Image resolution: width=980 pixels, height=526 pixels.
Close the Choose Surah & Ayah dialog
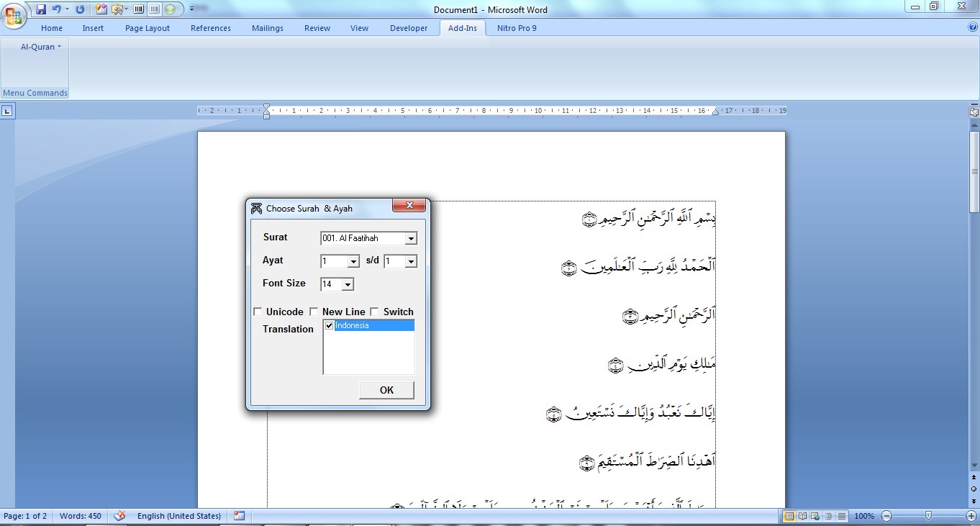409,206
